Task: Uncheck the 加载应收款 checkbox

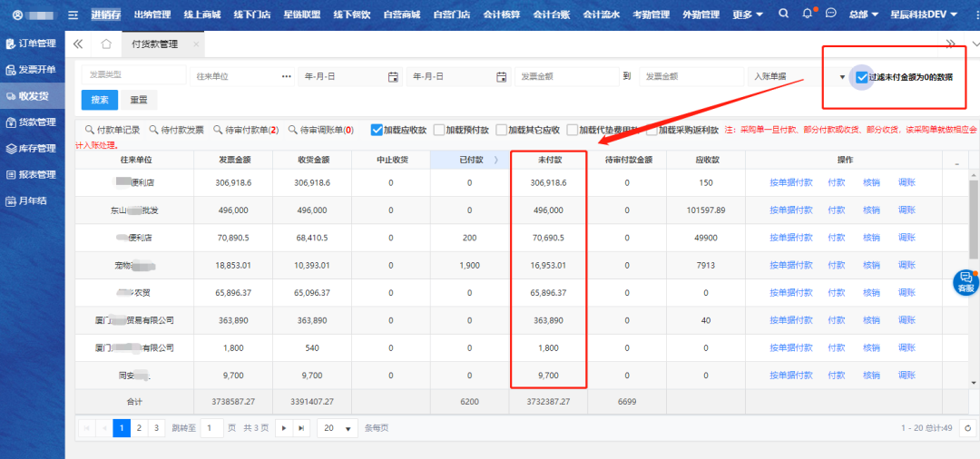Action: coord(377,130)
